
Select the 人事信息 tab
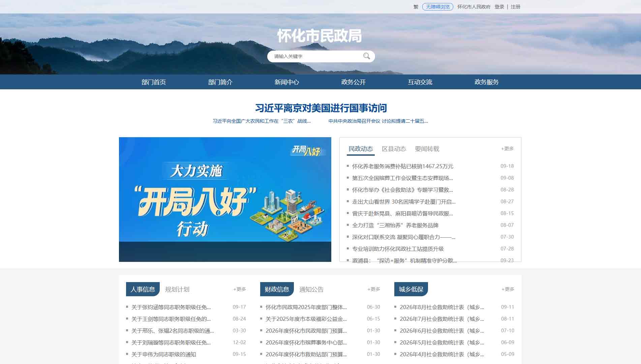point(143,289)
